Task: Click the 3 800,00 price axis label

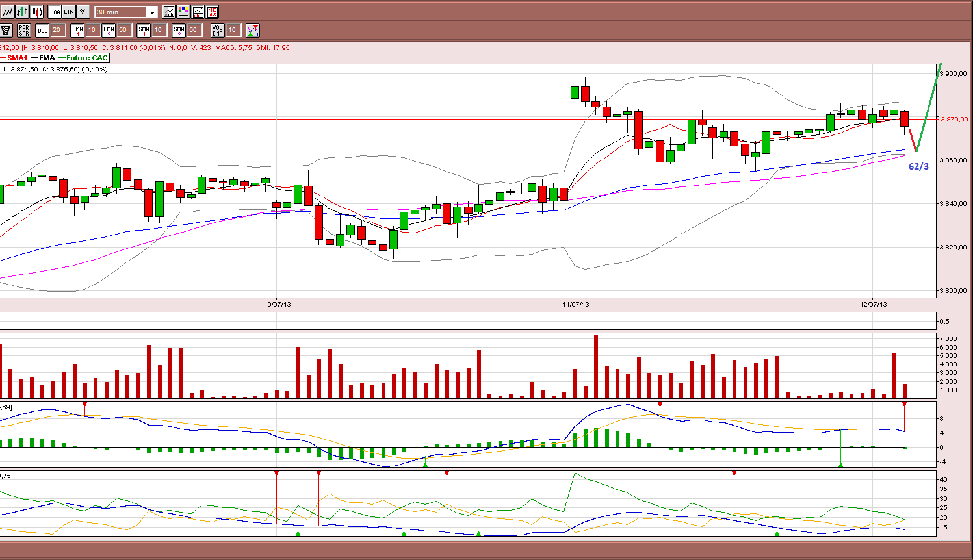Action: coord(954,290)
